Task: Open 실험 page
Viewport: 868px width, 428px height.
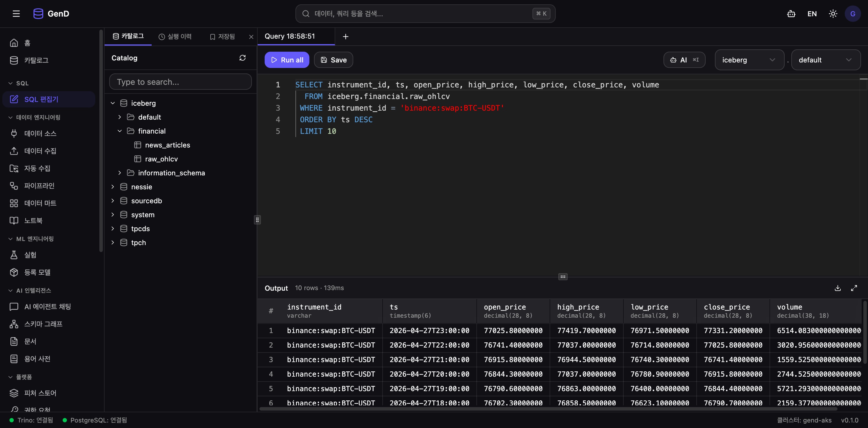Action: 49,255
